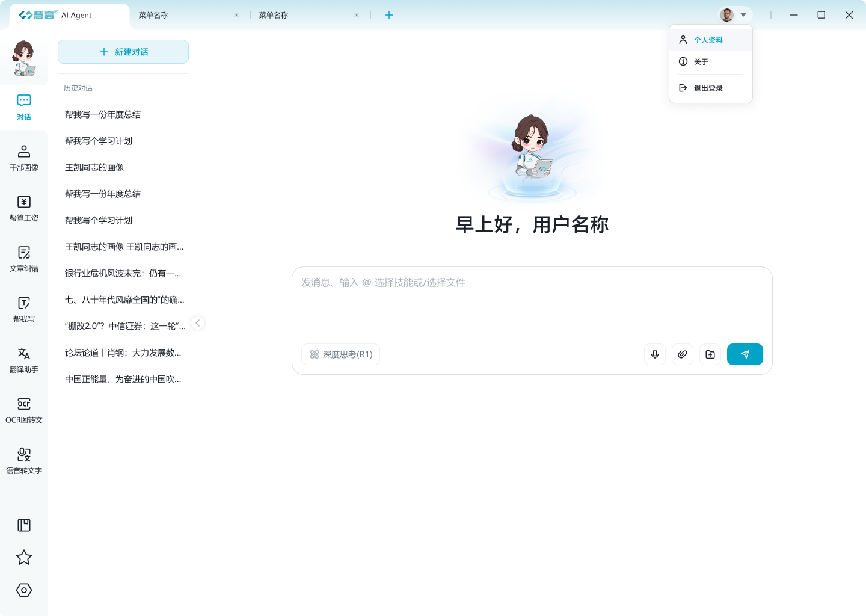Select the 帮算工资 function
This screenshot has width=866, height=616.
(23, 208)
